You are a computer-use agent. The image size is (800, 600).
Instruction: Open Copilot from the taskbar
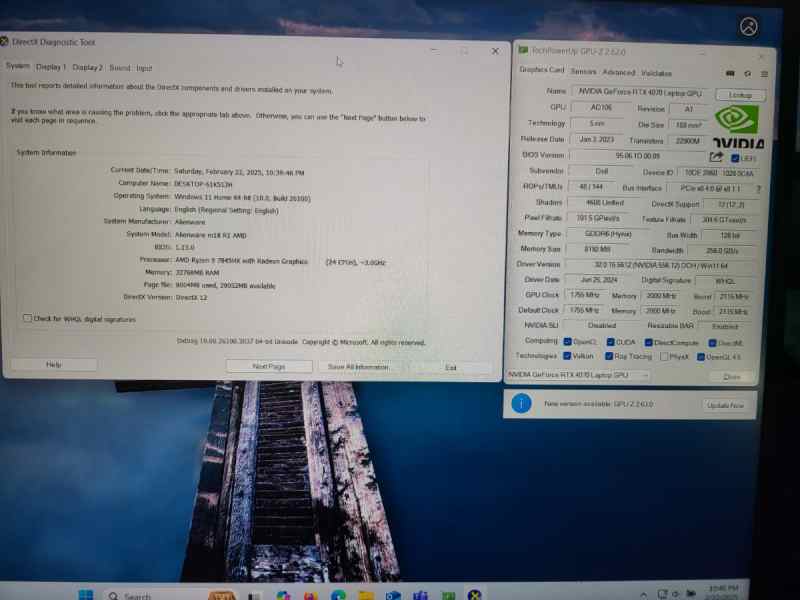[283, 595]
